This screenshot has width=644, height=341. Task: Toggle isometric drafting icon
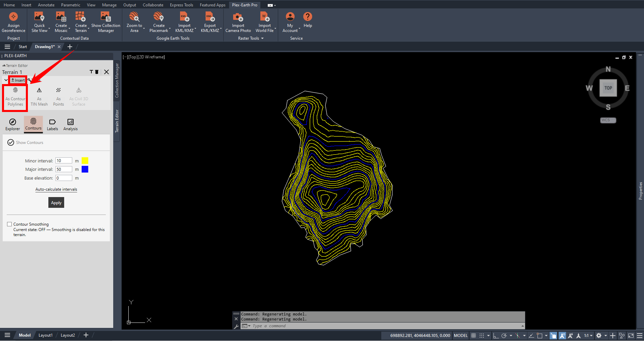[517, 336]
